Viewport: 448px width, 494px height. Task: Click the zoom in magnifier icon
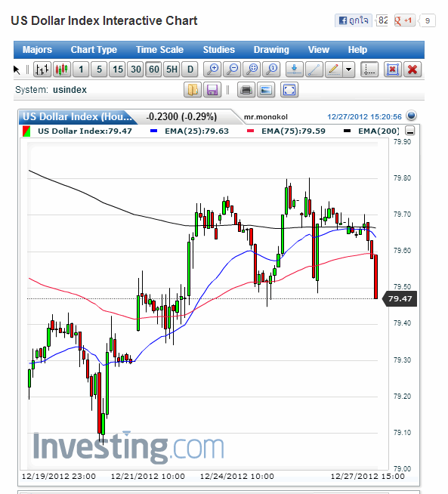[212, 69]
